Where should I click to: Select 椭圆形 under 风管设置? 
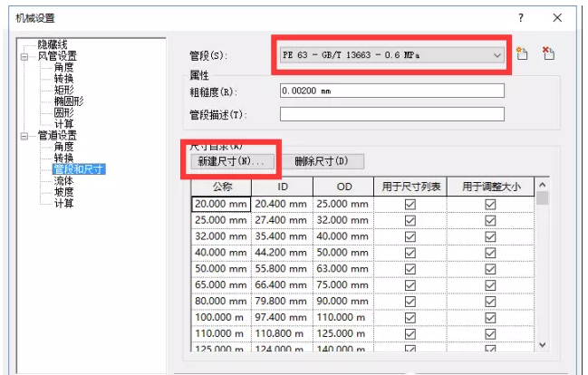click(69, 101)
